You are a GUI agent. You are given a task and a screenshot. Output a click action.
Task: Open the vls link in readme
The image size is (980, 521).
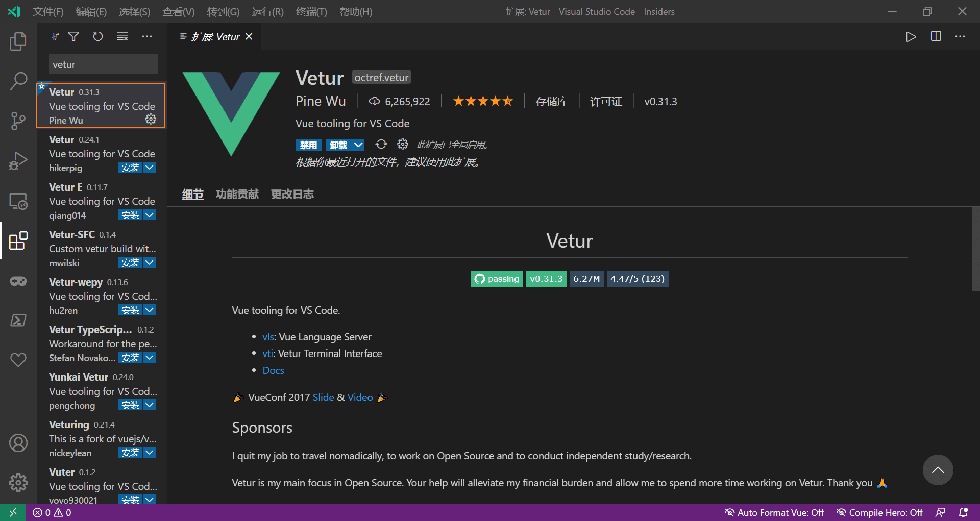pyautogui.click(x=268, y=337)
